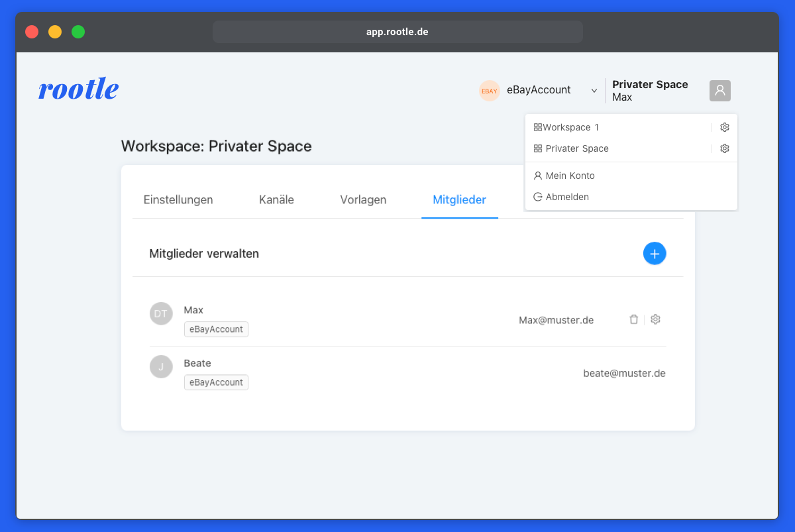Click the EBAY account avatar badge

[489, 90]
